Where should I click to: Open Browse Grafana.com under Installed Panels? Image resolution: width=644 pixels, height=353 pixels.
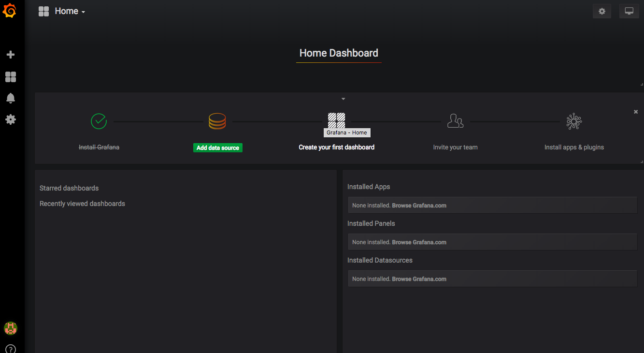(x=419, y=242)
